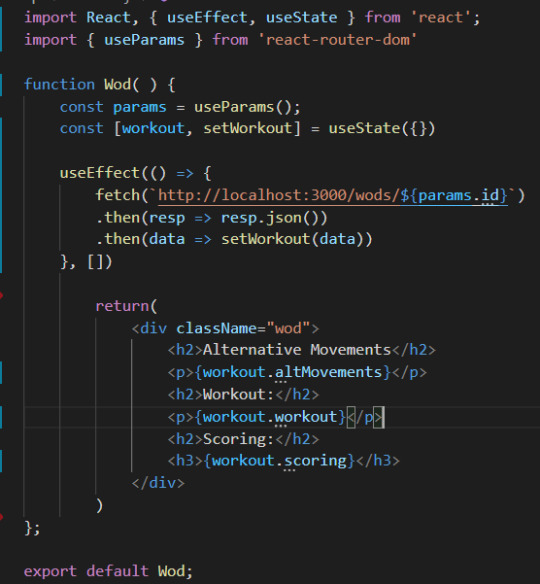
Task: Click 'Wod' name in function declaration
Action: point(117,84)
